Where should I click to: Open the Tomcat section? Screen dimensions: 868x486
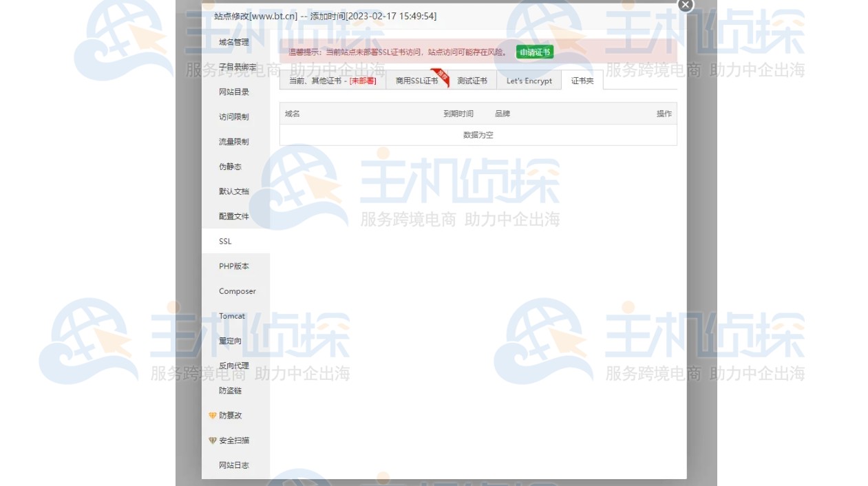(x=231, y=316)
